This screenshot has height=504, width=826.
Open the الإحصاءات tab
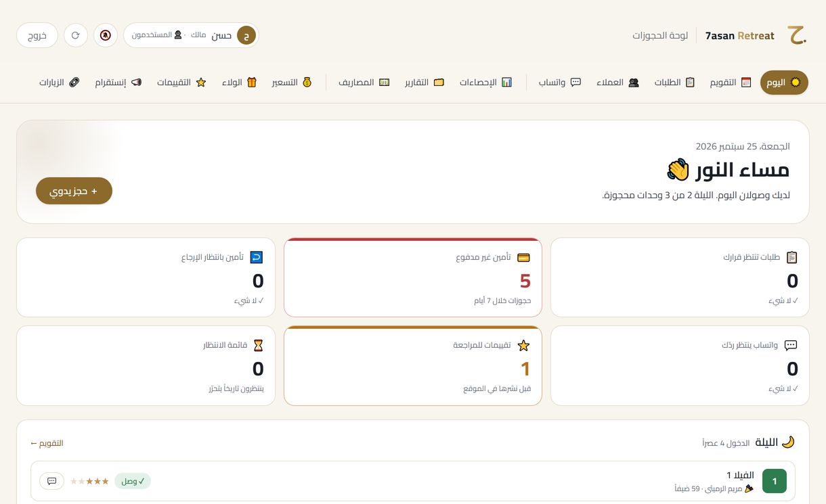point(486,83)
